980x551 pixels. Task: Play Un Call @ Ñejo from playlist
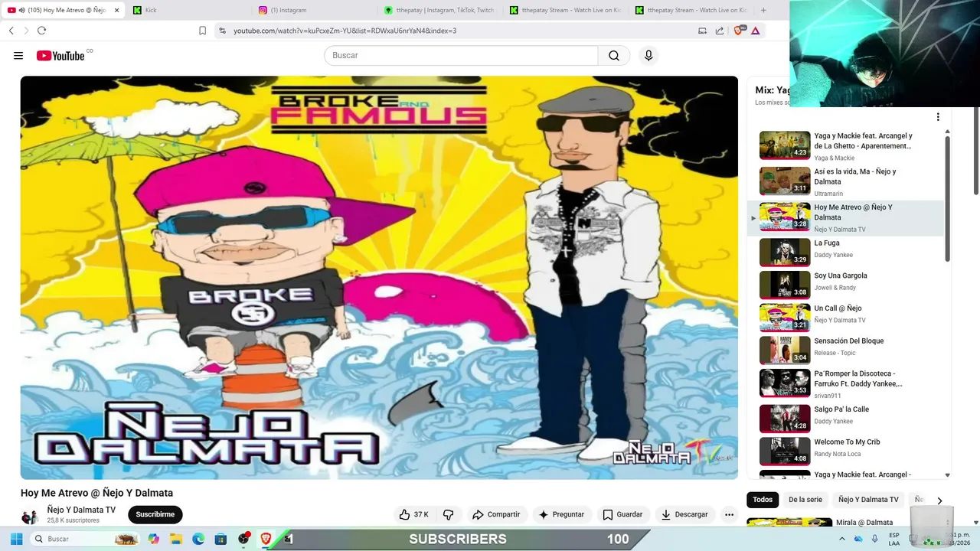846,318
